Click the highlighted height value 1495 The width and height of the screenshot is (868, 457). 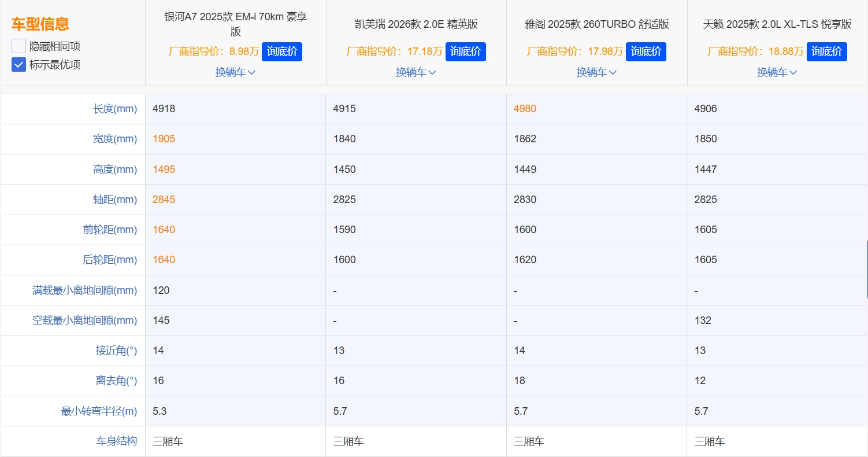pos(164,169)
